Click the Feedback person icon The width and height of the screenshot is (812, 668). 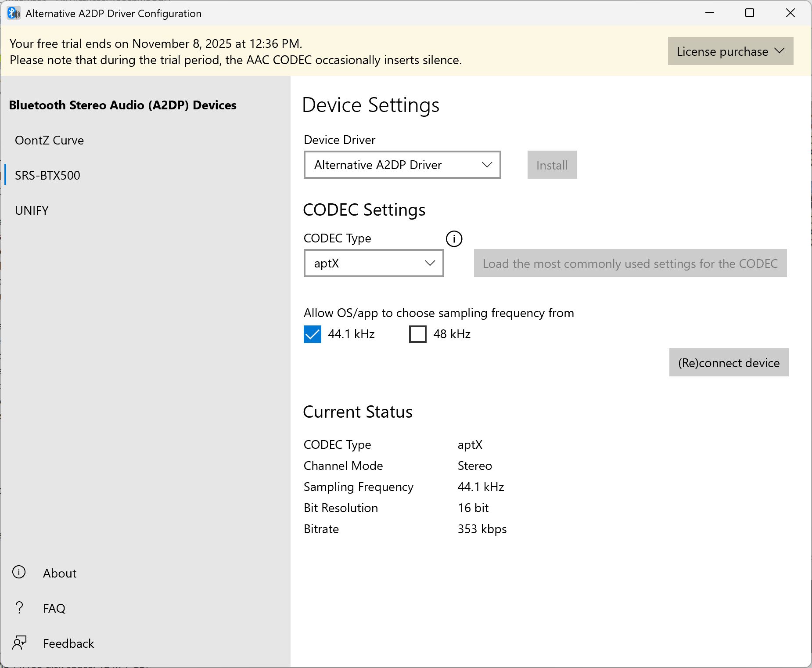[19, 643]
